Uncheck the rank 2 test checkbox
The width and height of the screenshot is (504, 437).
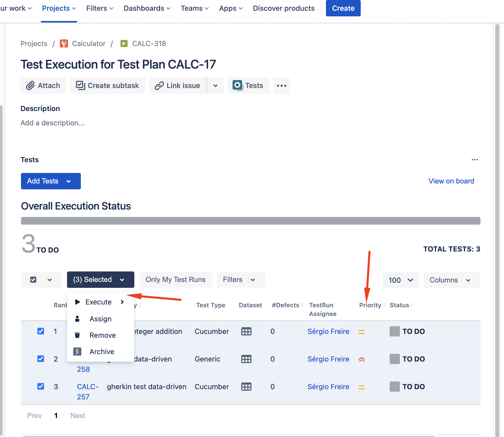pyautogui.click(x=41, y=359)
